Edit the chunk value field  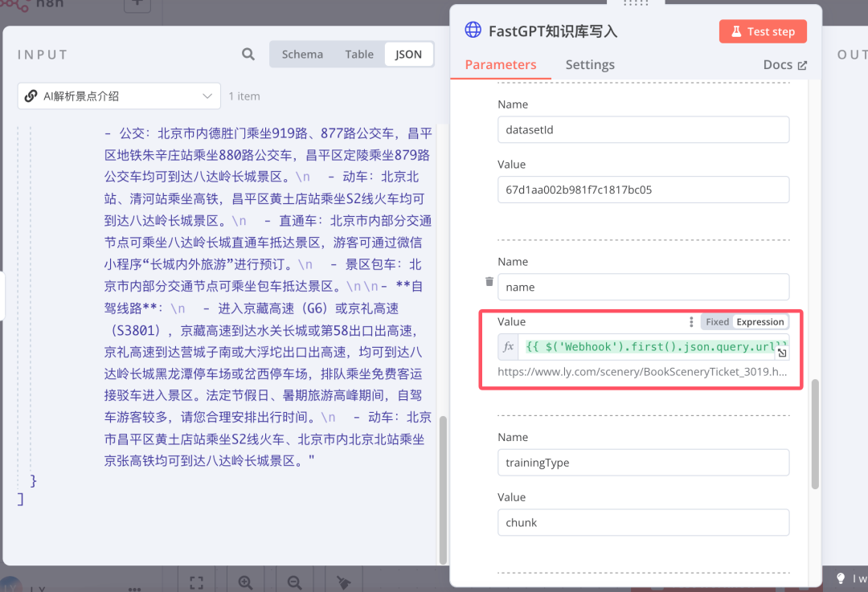(643, 523)
